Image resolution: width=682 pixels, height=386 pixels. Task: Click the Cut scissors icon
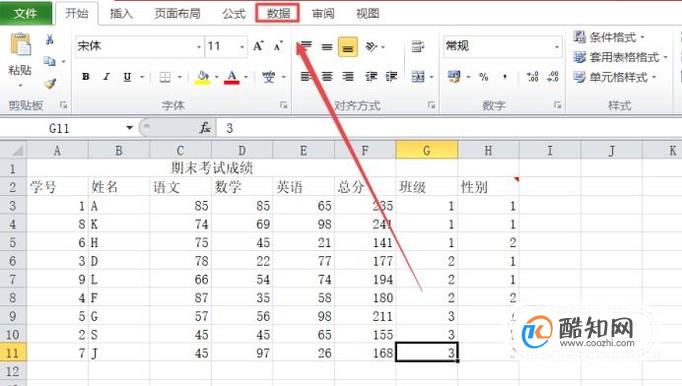coord(50,40)
